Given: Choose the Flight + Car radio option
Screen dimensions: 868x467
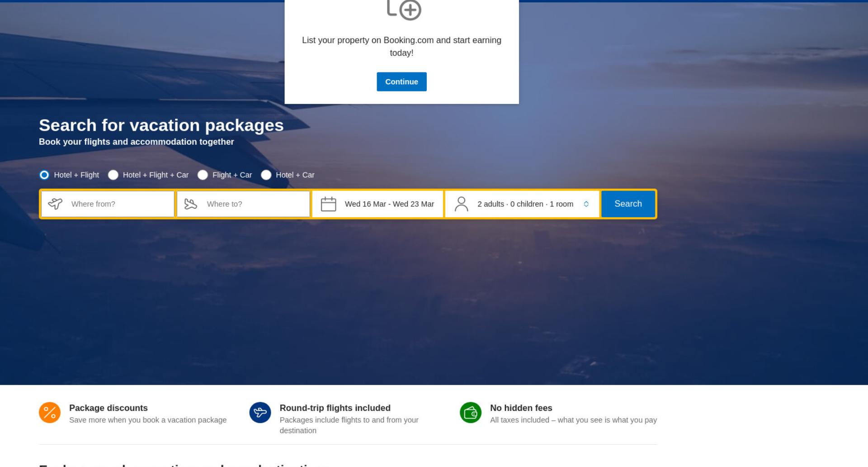Looking at the screenshot, I should click(x=203, y=175).
